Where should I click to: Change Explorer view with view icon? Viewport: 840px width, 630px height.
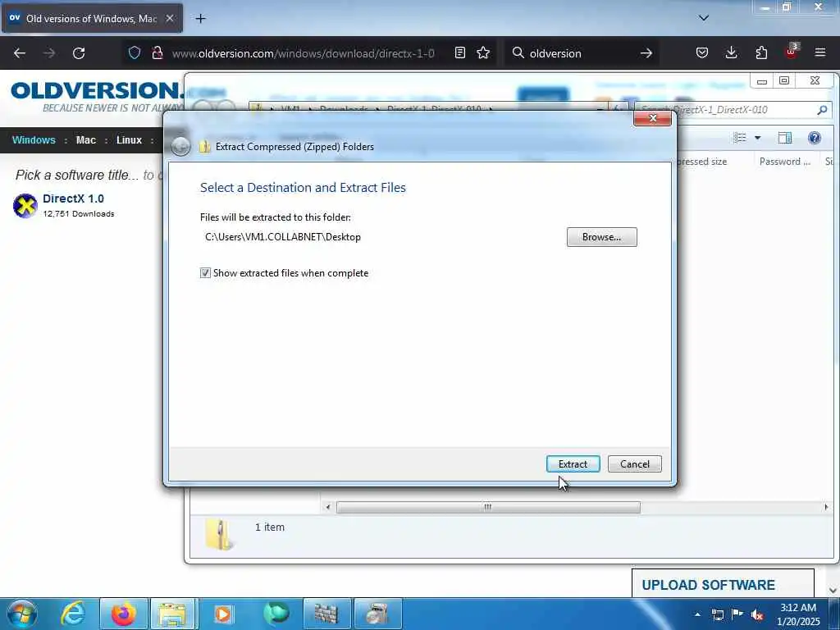740,138
